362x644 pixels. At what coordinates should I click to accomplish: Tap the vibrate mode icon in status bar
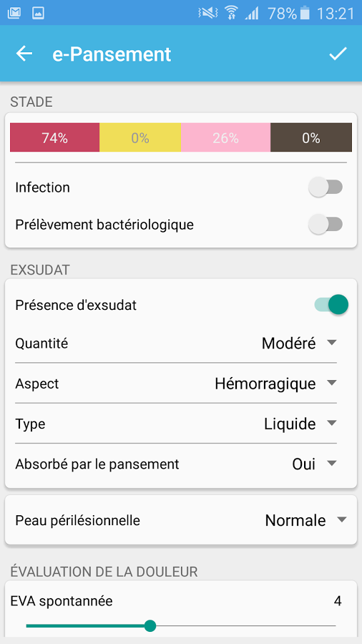pyautogui.click(x=207, y=13)
